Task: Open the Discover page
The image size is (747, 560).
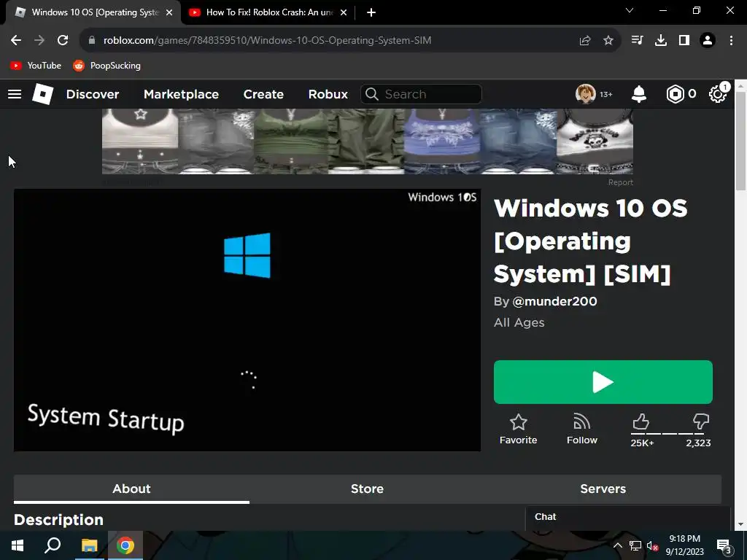Action: click(93, 94)
